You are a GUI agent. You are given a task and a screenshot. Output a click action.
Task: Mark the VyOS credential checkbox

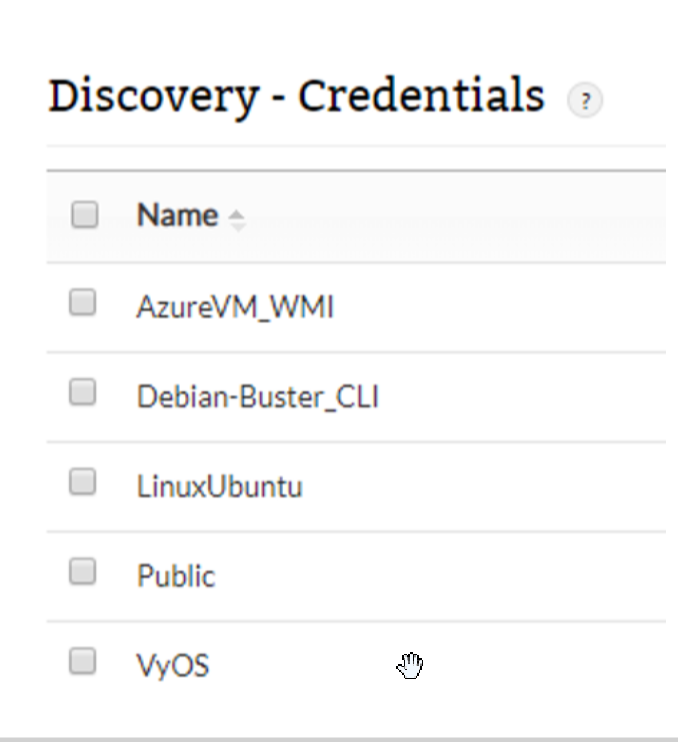click(83, 661)
